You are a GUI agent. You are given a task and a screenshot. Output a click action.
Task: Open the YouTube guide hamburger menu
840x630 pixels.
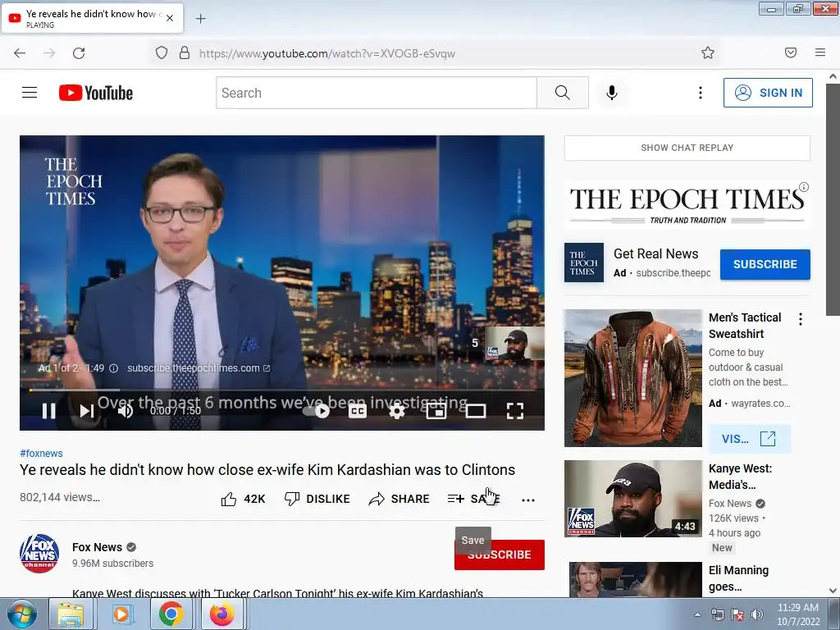30,93
